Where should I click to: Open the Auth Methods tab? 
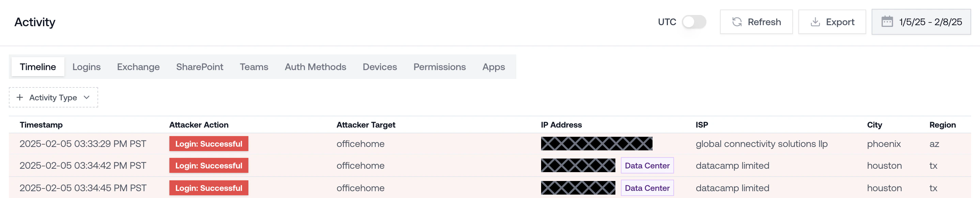pyautogui.click(x=316, y=67)
